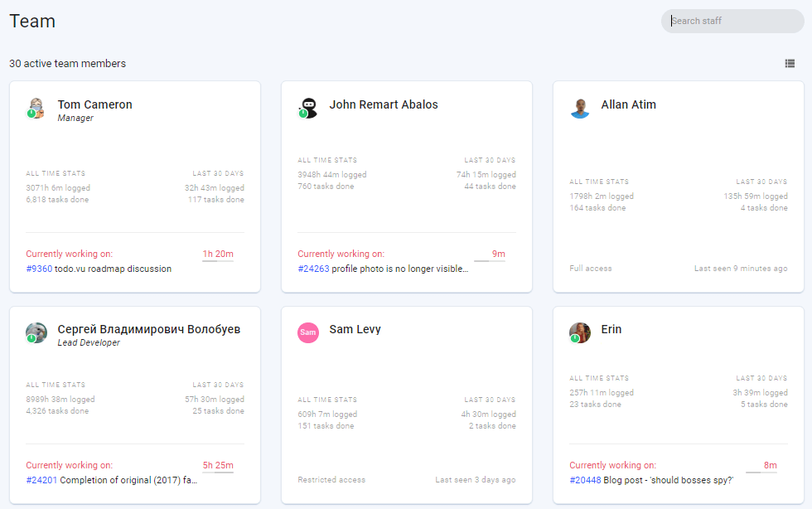The image size is (812, 509).
Task: Click Erin's 8m timer indicator
Action: (x=761, y=467)
